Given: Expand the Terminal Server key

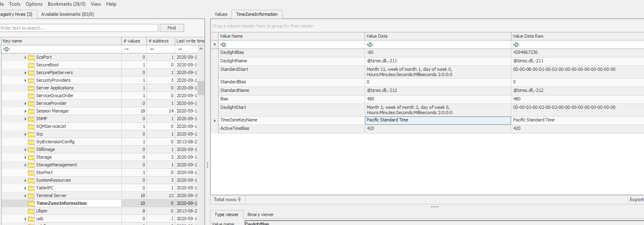Looking at the screenshot, I should tap(25, 196).
